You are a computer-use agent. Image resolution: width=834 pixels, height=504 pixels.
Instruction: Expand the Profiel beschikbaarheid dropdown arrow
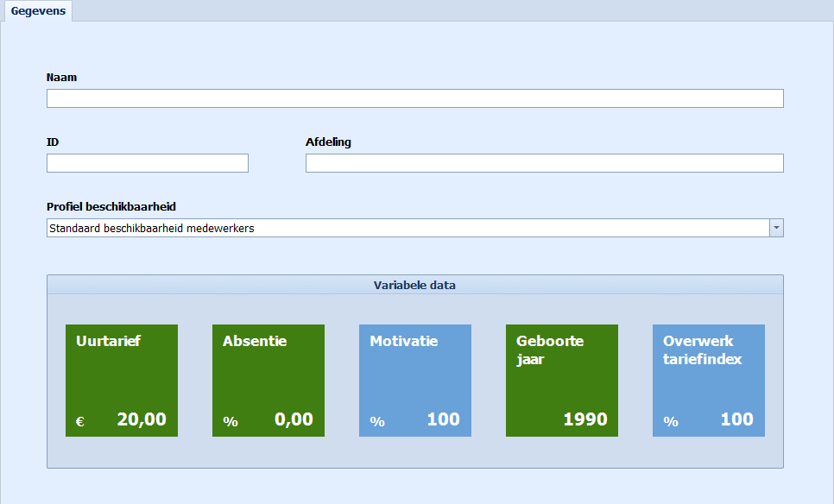point(776,228)
